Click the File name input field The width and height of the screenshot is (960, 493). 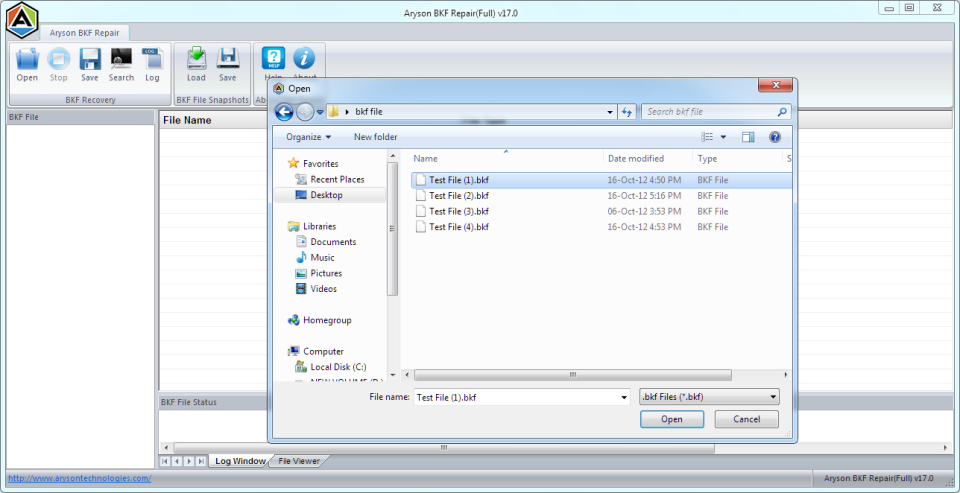coord(516,397)
